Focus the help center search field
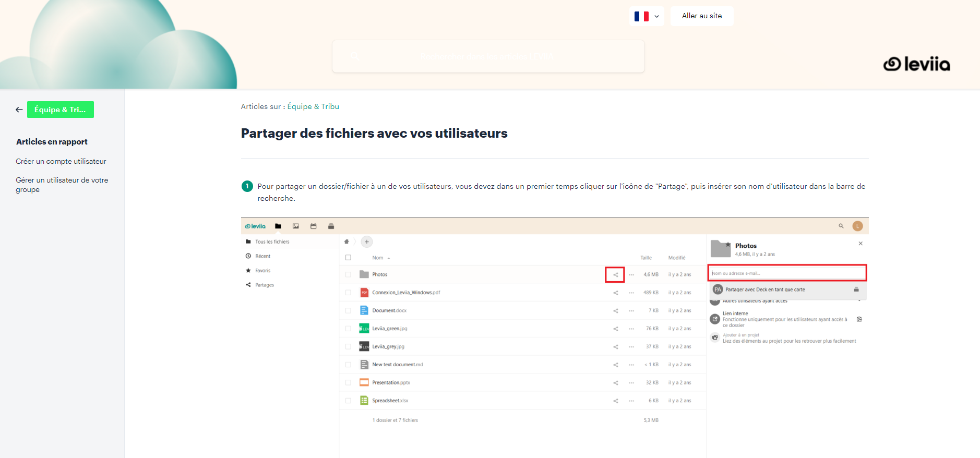Screen dimensions: 980x458 pos(488,56)
